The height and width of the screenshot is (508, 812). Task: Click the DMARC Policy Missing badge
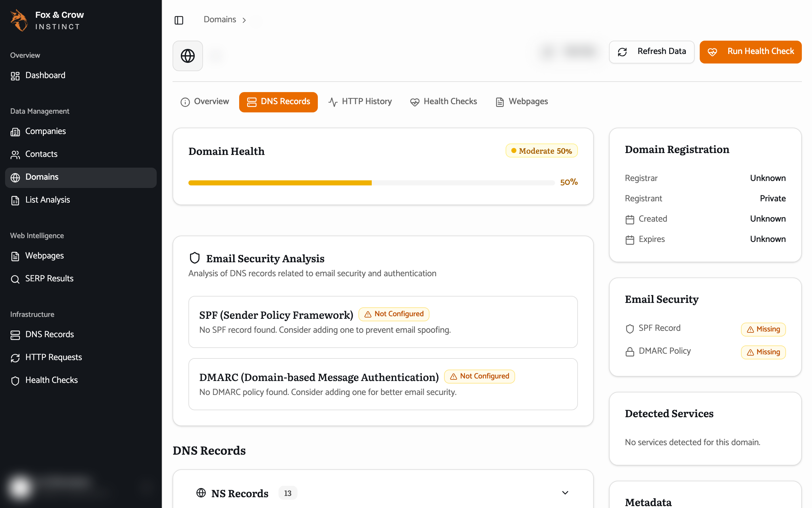coord(763,352)
